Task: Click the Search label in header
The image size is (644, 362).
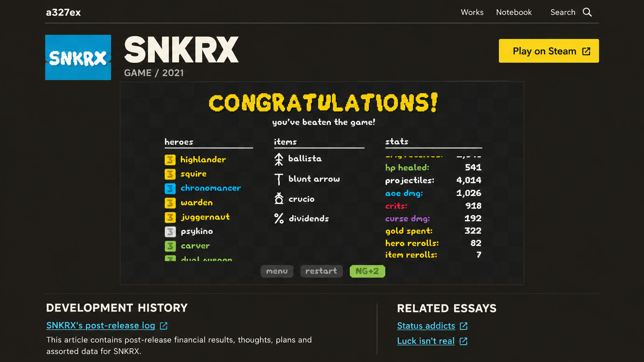Action: coord(563,12)
